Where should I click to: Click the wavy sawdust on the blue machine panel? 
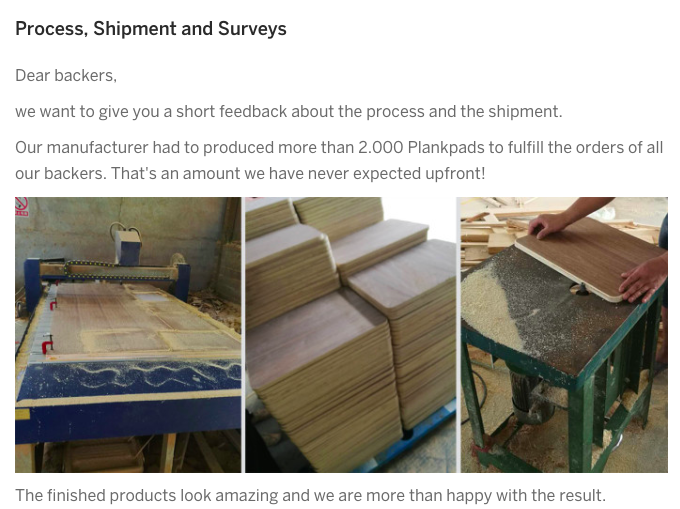click(x=147, y=374)
